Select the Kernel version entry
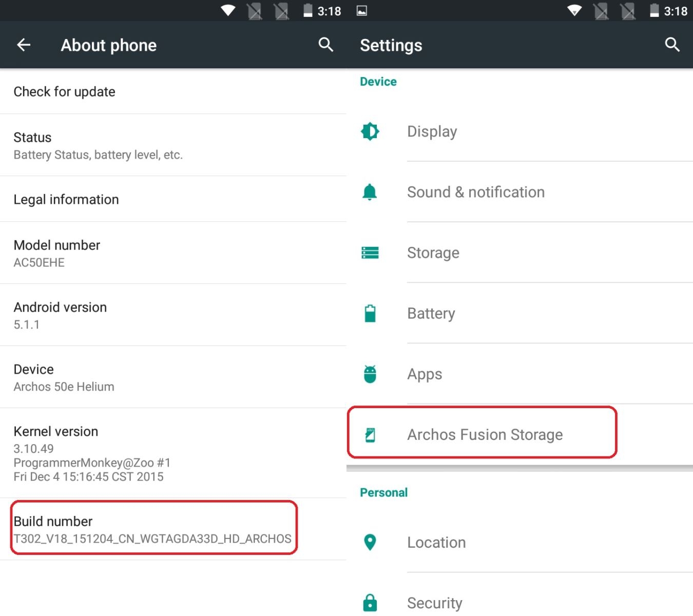 91,453
